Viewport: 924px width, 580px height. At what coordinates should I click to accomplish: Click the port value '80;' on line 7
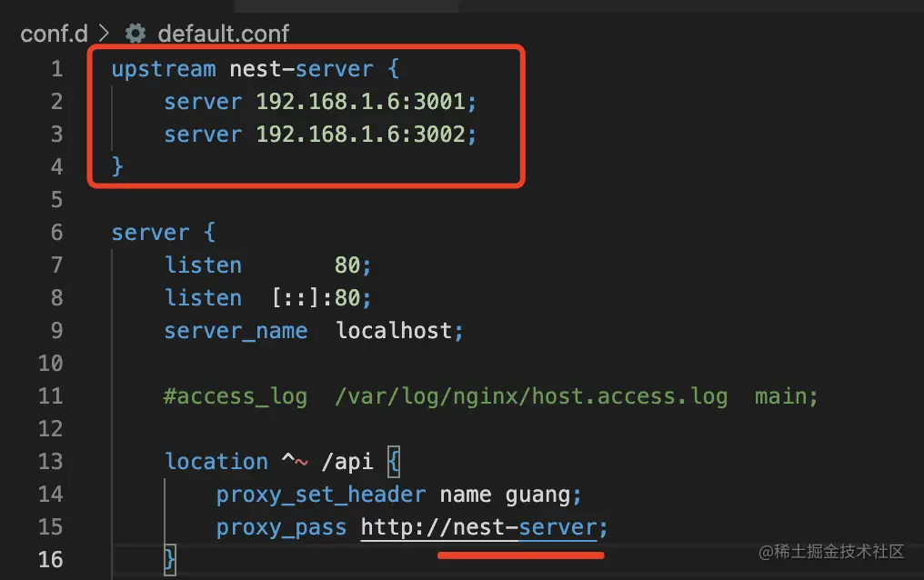353,265
